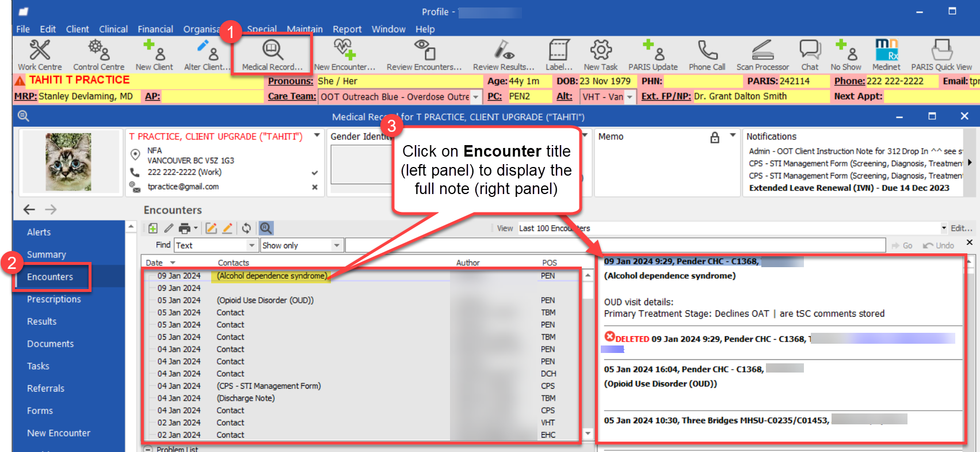
Task: Click the Edit... button beside the View selector
Action: click(x=962, y=229)
